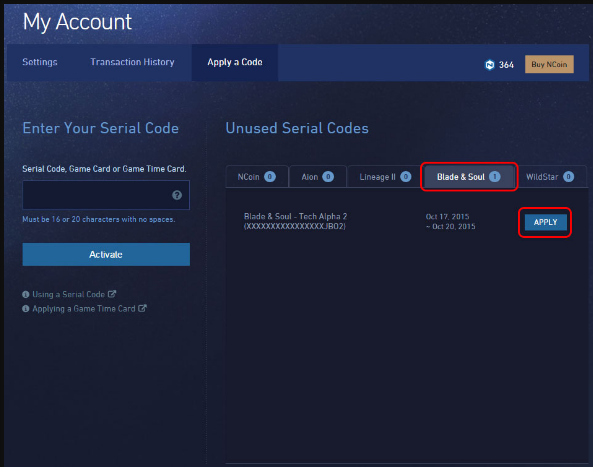The width and height of the screenshot is (593, 467).
Task: Click the Activate button
Action: click(x=106, y=254)
